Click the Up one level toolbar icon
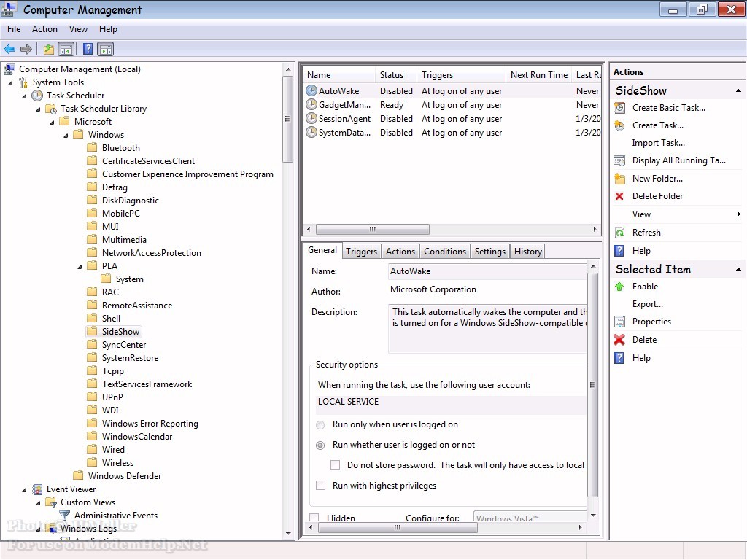The width and height of the screenshot is (747, 560). pos(49,49)
